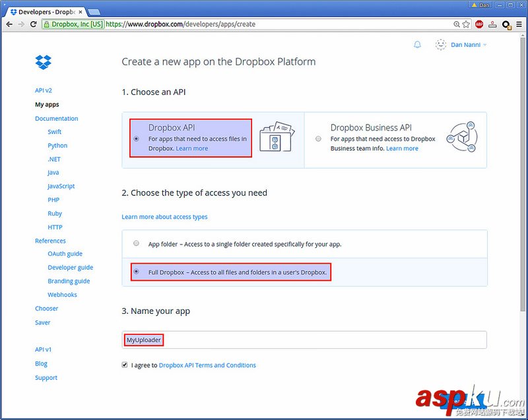Open HTTP documentation link
Image resolution: width=528 pixels, height=420 pixels.
click(55, 227)
